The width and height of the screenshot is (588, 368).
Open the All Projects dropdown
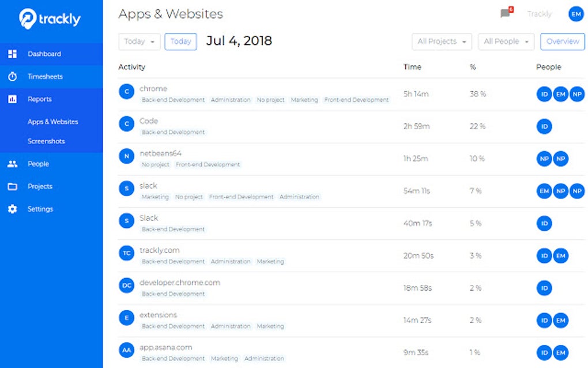(x=441, y=42)
